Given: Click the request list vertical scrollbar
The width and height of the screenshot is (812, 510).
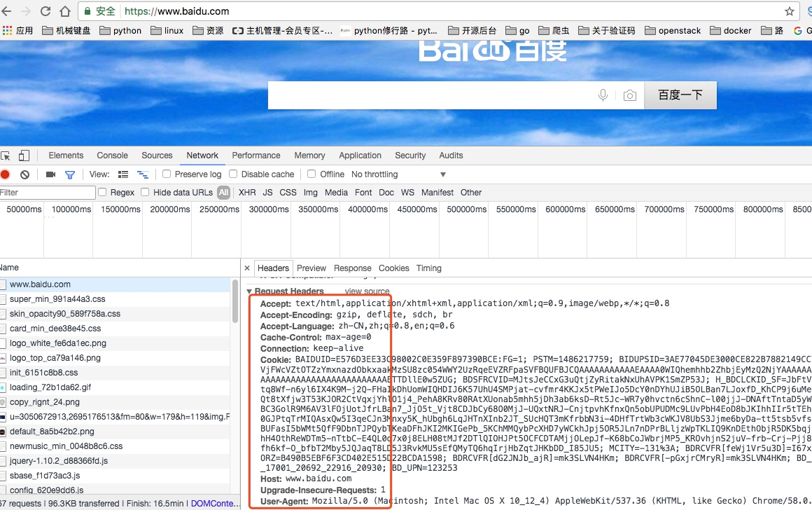Looking at the screenshot, I should click(235, 301).
